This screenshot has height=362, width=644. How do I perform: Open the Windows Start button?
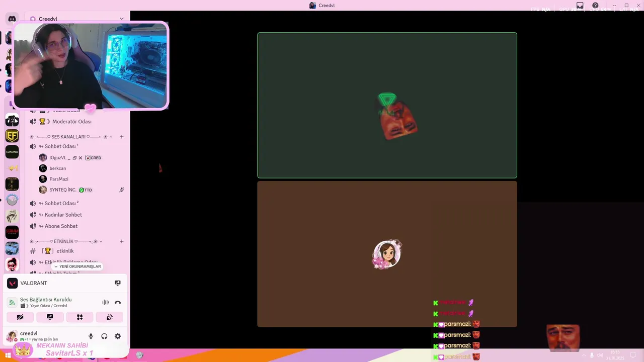point(8,355)
